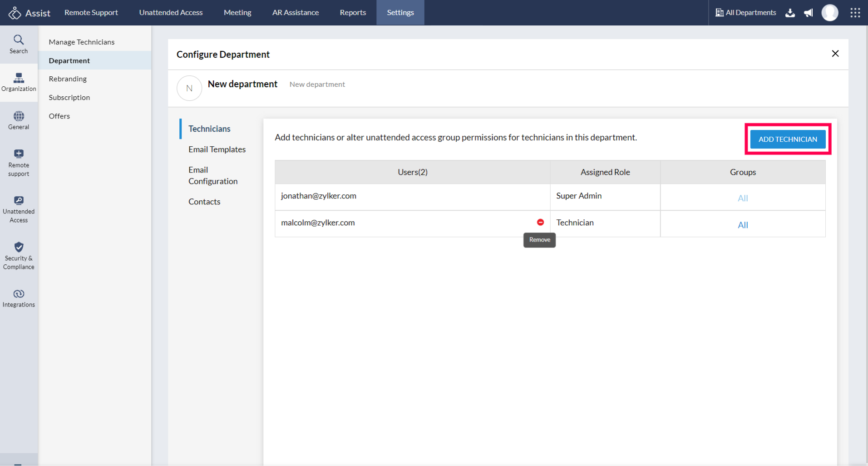868x466 pixels.
Task: Open announcements megaphone icon
Action: 808,13
